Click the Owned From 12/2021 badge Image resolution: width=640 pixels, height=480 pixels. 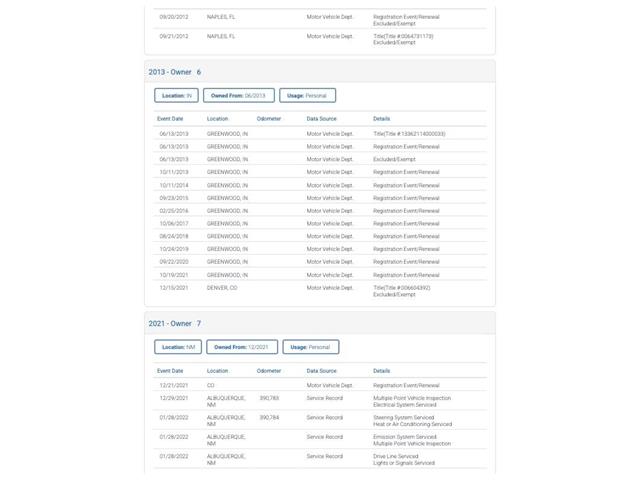click(x=242, y=347)
